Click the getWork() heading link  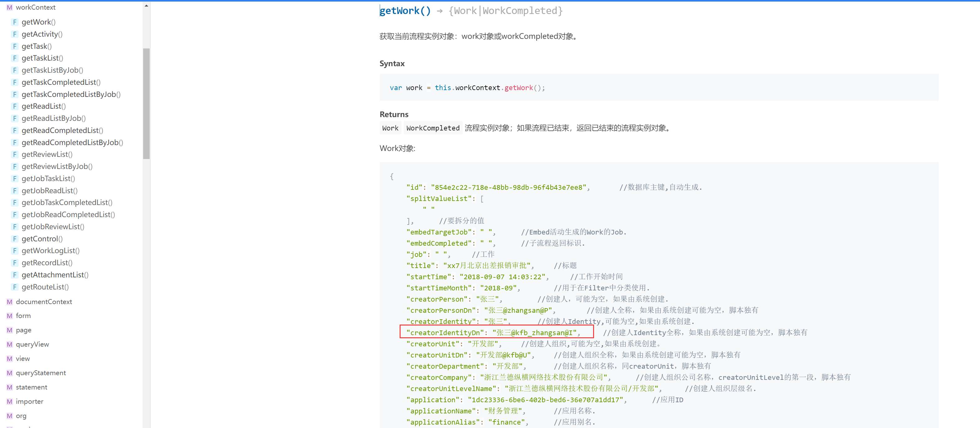click(405, 11)
